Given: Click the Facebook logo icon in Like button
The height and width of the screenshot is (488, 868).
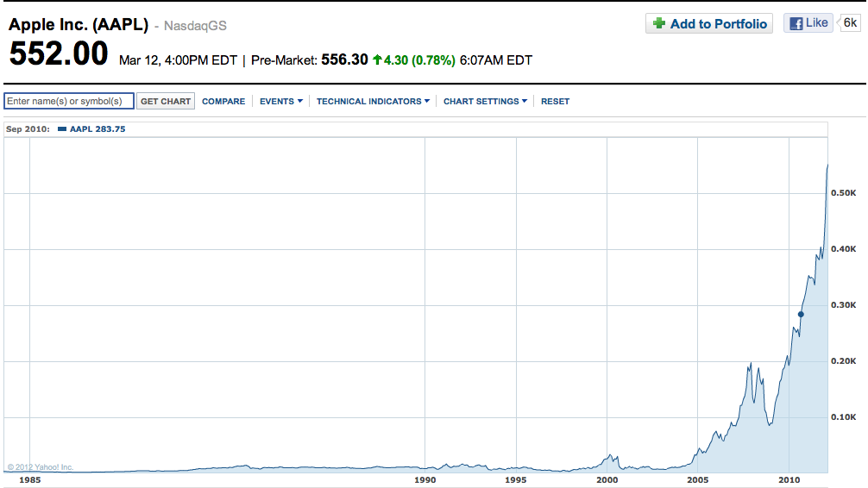Looking at the screenshot, I should pos(796,24).
